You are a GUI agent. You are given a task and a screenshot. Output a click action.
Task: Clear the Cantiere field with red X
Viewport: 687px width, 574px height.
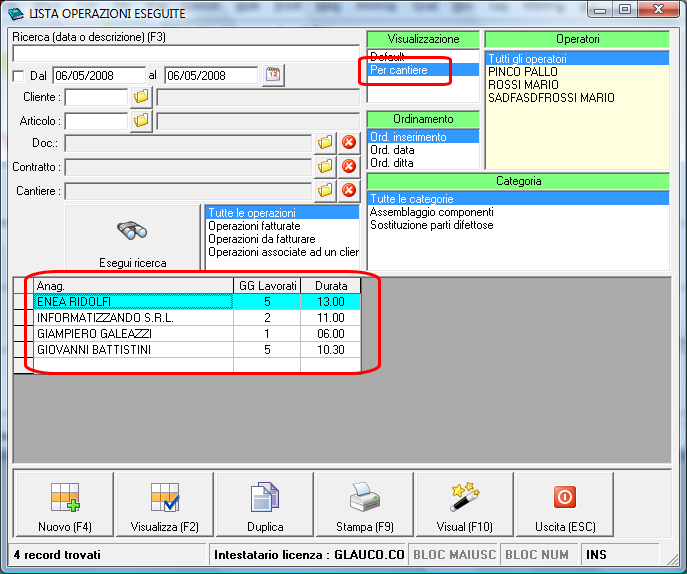click(x=349, y=191)
